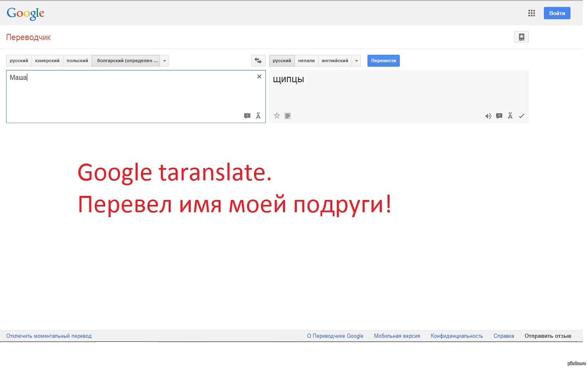The width and height of the screenshot is (588, 368).
Task: Select target language английский
Action: [x=335, y=61]
